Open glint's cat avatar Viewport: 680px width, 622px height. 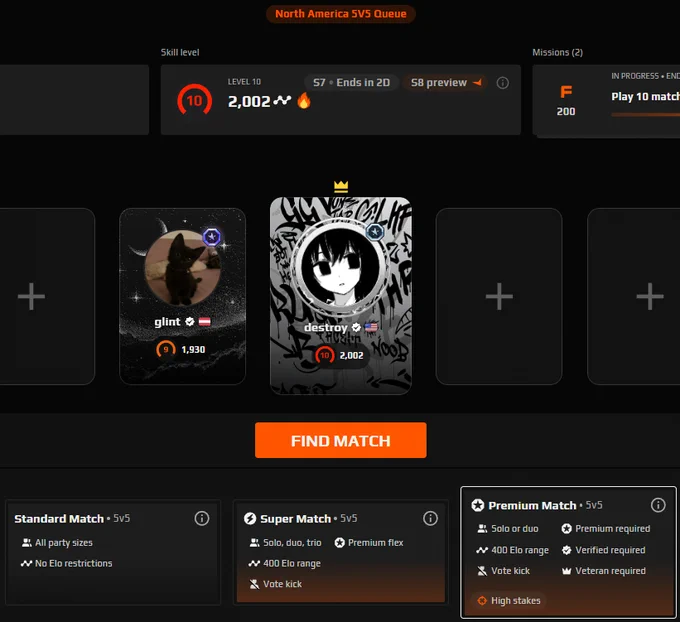[183, 268]
